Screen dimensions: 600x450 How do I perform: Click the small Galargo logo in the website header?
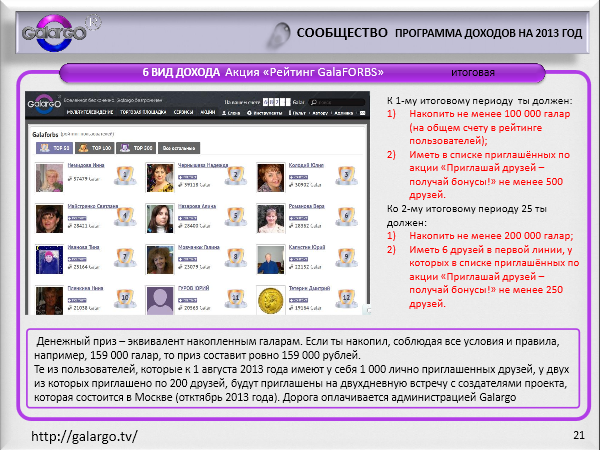click(x=44, y=103)
